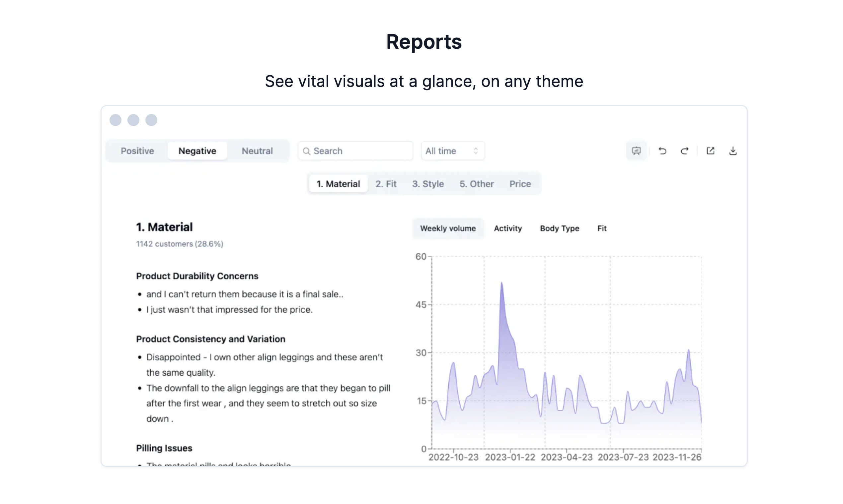Viewport: 843px width, 504px height.
Task: Click the magnifier icon in the search box
Action: tap(306, 151)
